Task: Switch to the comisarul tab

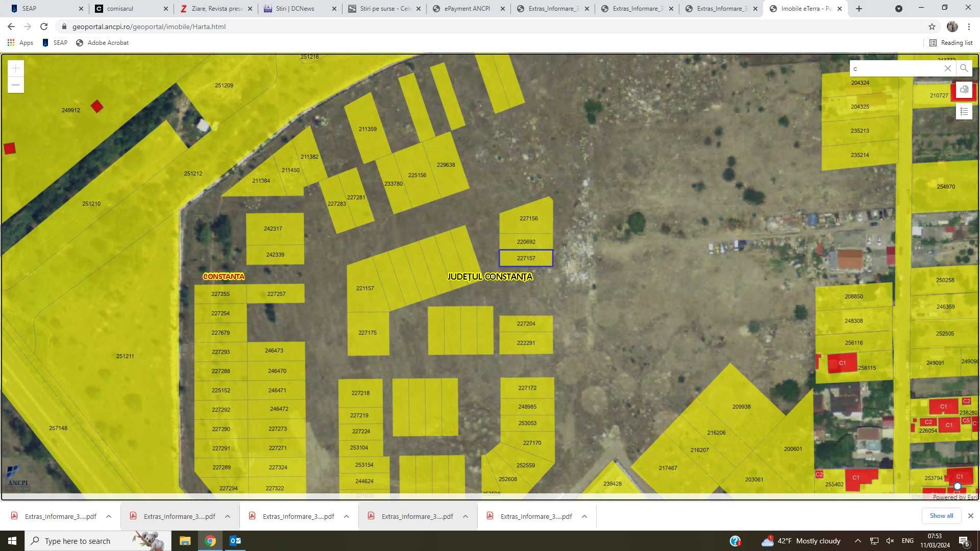Action: 131,9
